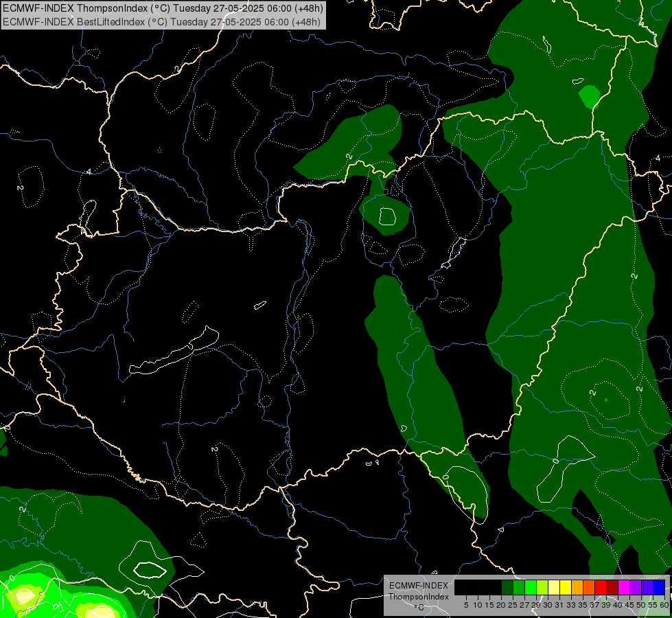Click the legend scale value 35
This screenshot has width=672, height=618.
(583, 605)
